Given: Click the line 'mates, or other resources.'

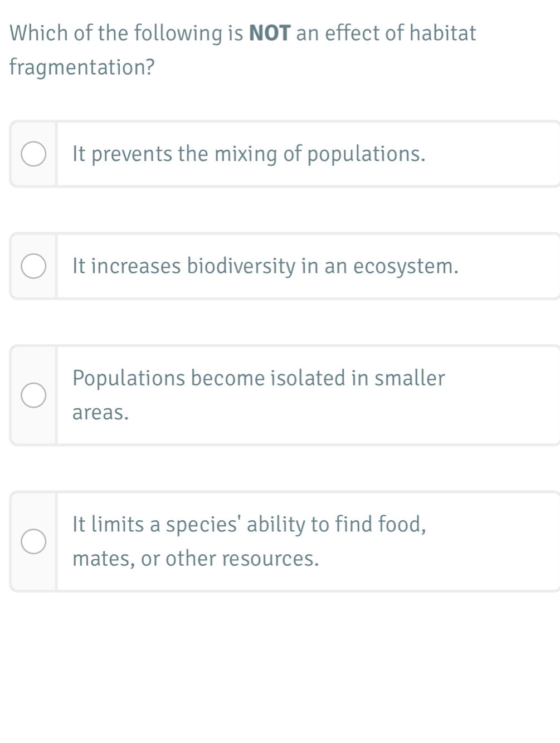Looking at the screenshot, I should point(196,559).
